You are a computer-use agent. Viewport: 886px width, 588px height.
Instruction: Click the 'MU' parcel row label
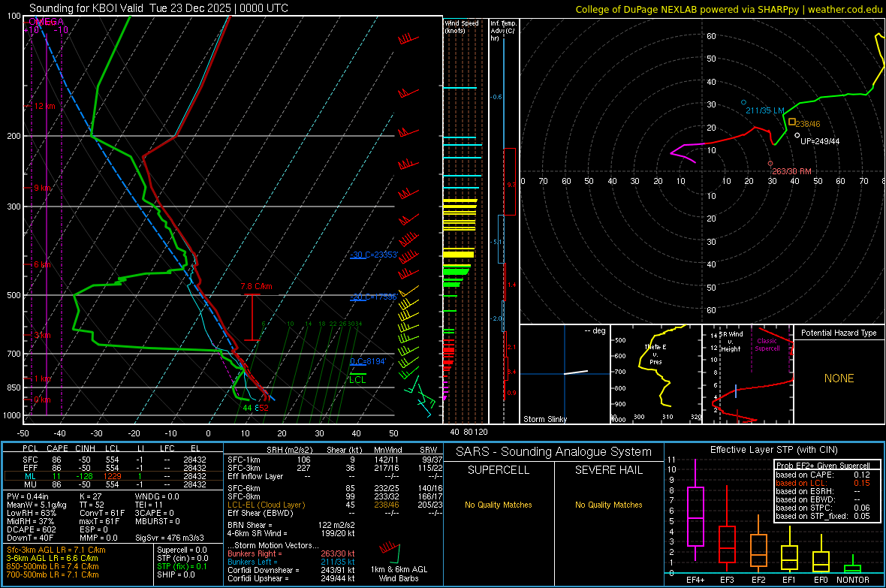[30, 484]
